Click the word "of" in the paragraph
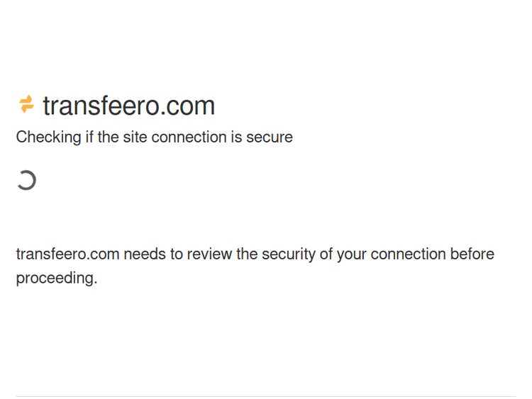This screenshot has width=532, height=399. tap(326, 254)
